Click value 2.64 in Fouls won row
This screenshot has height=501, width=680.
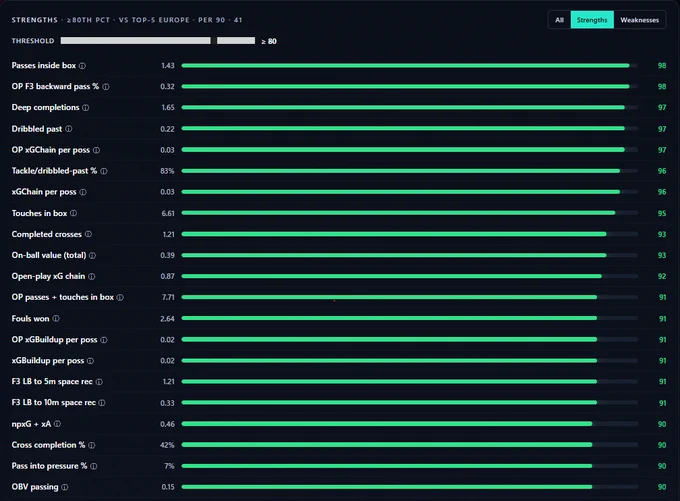[167, 318]
